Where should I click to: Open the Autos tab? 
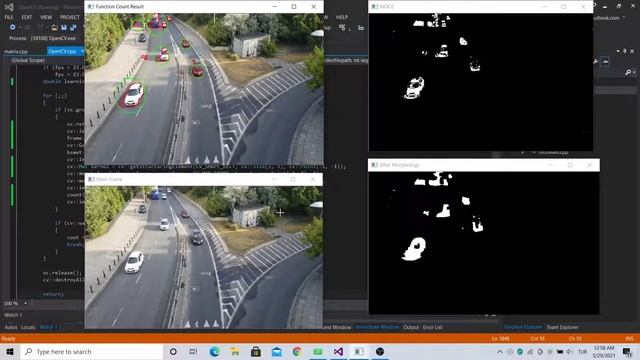(x=11, y=327)
